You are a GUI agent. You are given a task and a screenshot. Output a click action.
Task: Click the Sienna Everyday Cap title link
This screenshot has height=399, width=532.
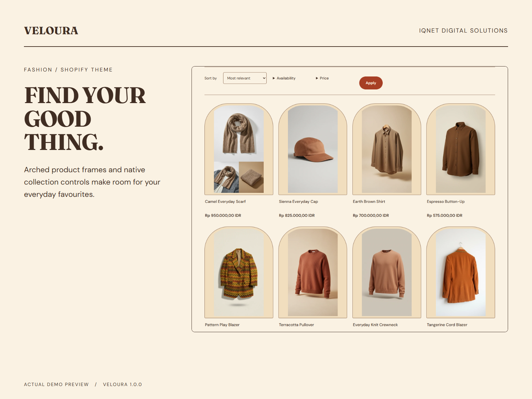coord(298,201)
